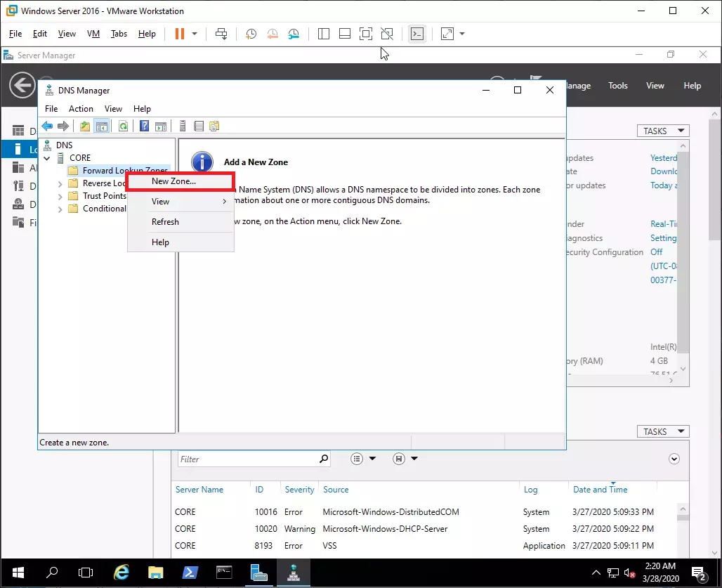Click the blue Help question mark icon

[144, 126]
